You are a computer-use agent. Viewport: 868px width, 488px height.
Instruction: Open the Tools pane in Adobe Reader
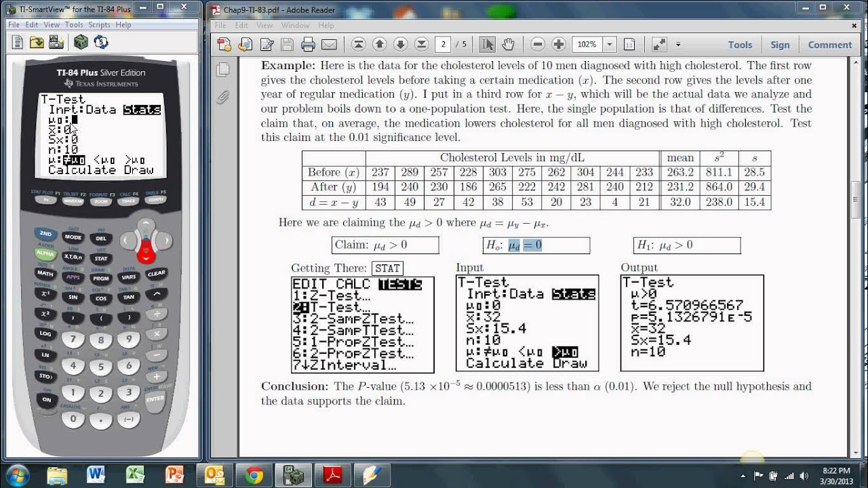740,45
